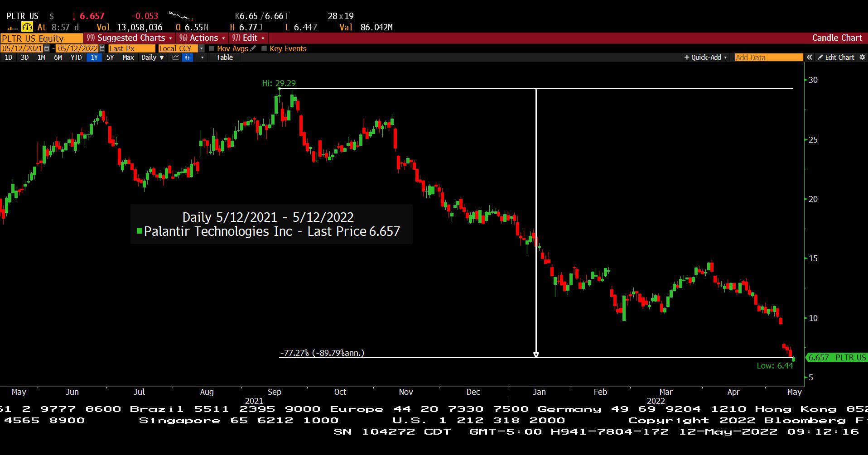Click the end date field 05/12/2022
868x455 pixels.
tap(77, 48)
